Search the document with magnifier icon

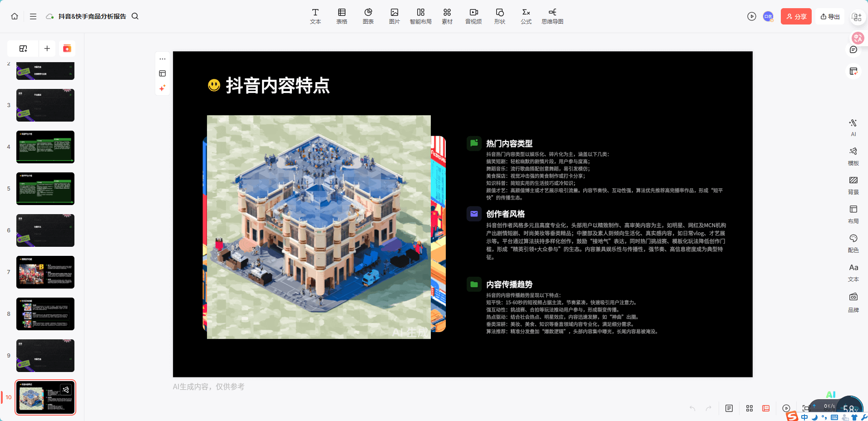click(135, 16)
